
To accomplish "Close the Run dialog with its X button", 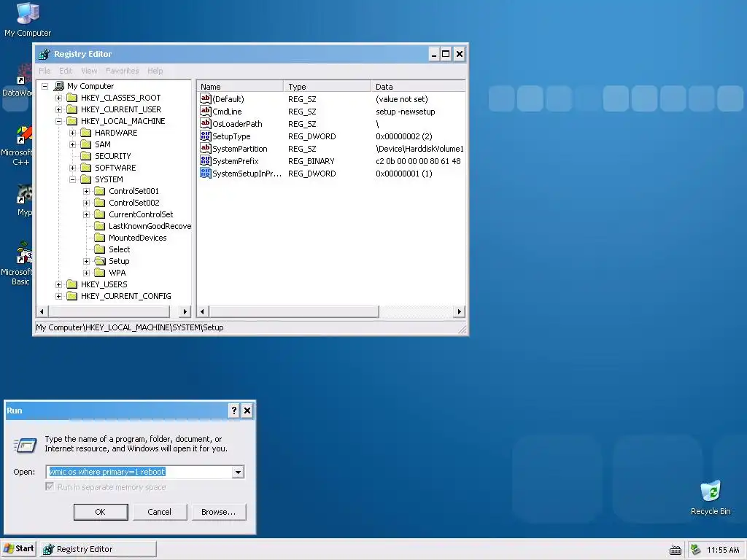I will [247, 411].
